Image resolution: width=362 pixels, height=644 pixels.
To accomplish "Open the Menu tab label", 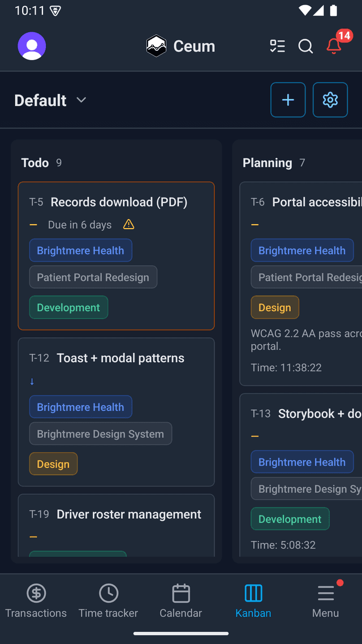I will (x=325, y=613).
